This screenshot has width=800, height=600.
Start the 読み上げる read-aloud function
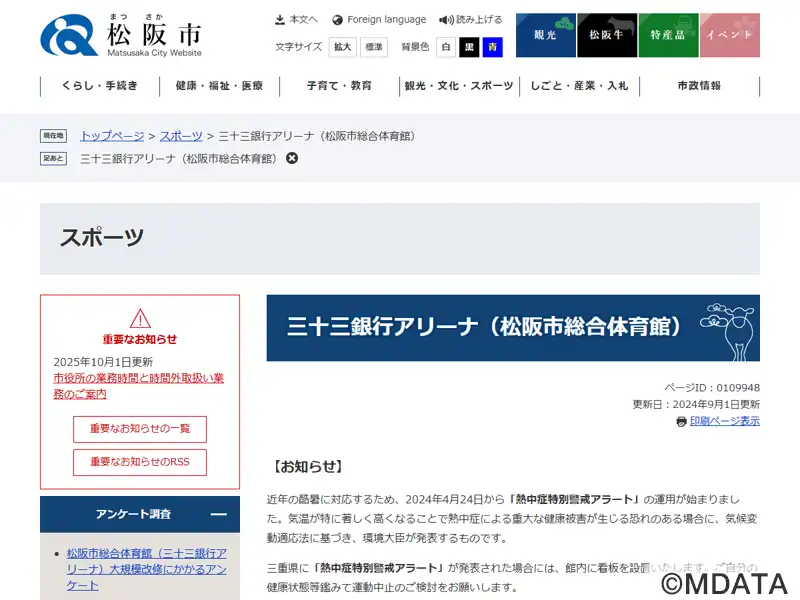[x=471, y=19]
